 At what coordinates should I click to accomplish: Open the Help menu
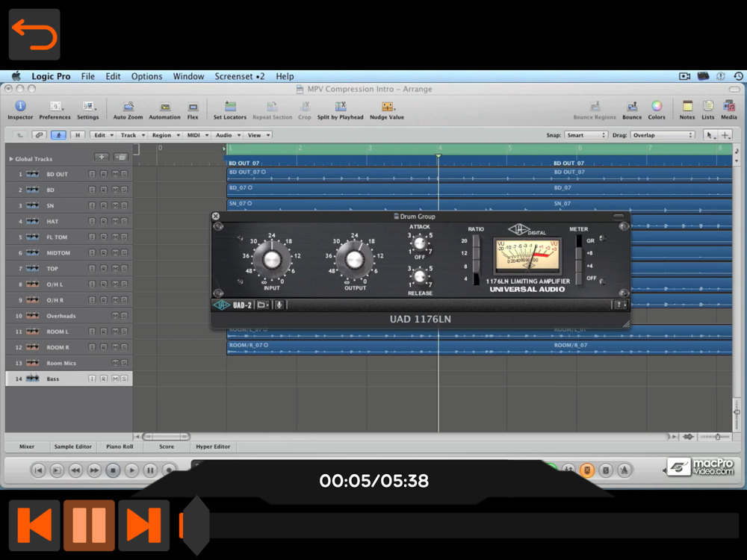click(285, 76)
